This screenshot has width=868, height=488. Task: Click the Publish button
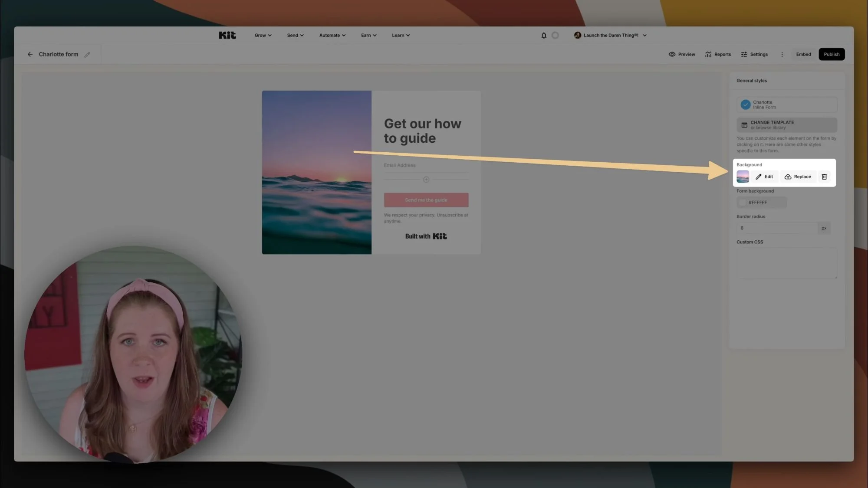(x=831, y=55)
